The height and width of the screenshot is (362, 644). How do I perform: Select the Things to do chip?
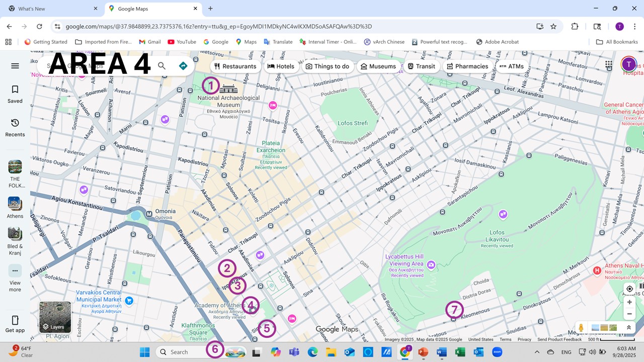(x=328, y=66)
